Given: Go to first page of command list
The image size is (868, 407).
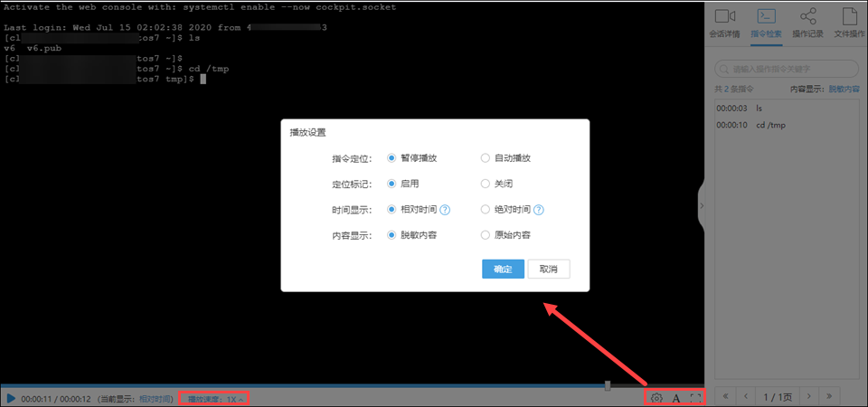Looking at the screenshot, I should [x=724, y=396].
